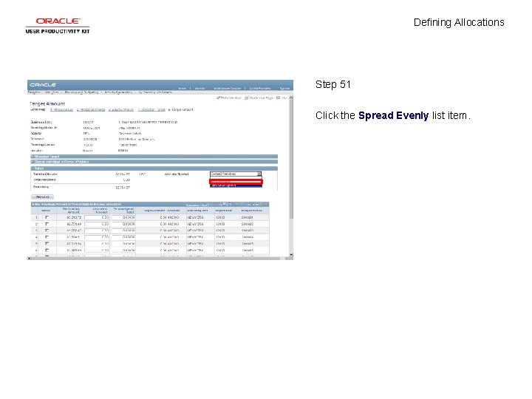Open the Main Menu breadcrumb item
This screenshot has height=399, width=532.
click(52, 92)
